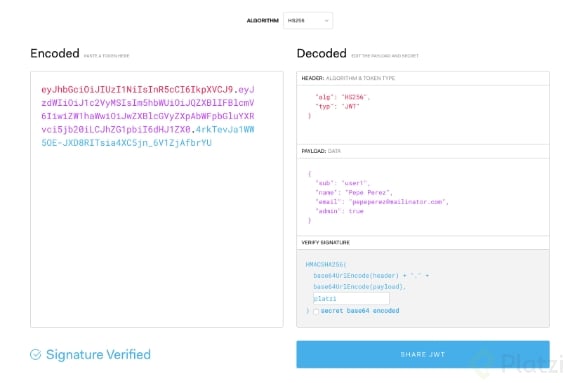Click the ALGORITHM label
The height and width of the screenshot is (383, 569).
(262, 21)
